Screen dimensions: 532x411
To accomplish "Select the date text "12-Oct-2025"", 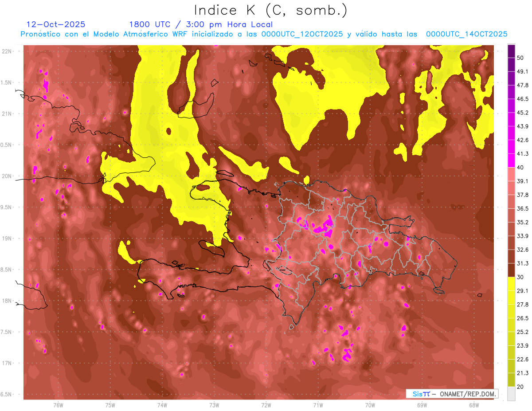I will [56, 24].
